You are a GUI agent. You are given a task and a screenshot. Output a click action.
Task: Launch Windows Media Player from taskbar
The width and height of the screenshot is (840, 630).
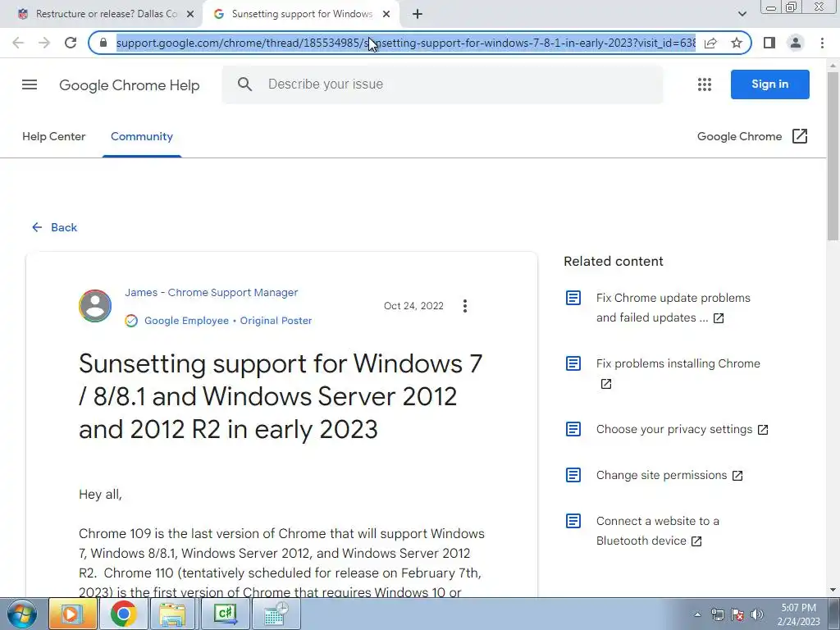(72, 614)
